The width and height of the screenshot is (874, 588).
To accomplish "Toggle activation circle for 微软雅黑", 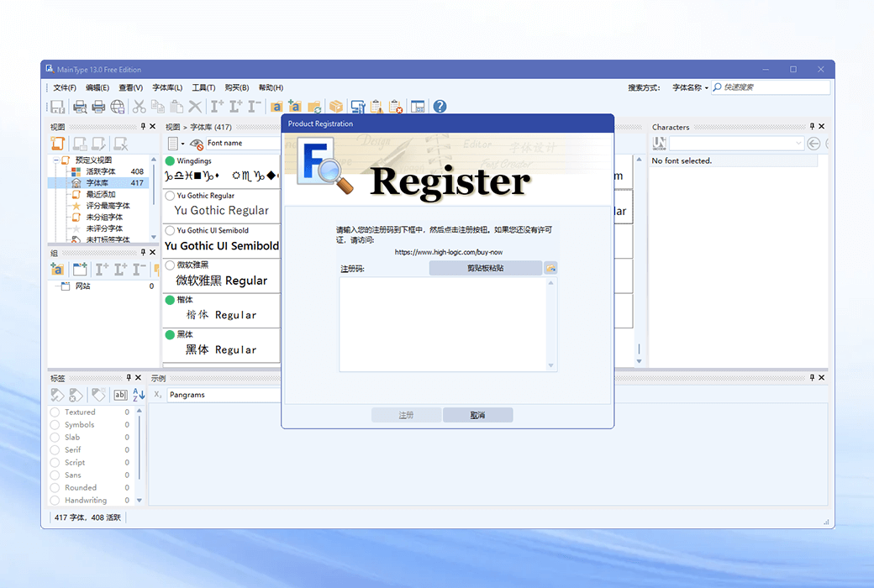I will coord(170,265).
